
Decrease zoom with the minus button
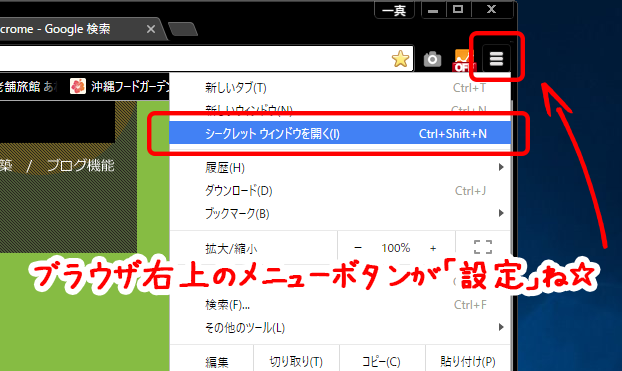pyautogui.click(x=358, y=248)
